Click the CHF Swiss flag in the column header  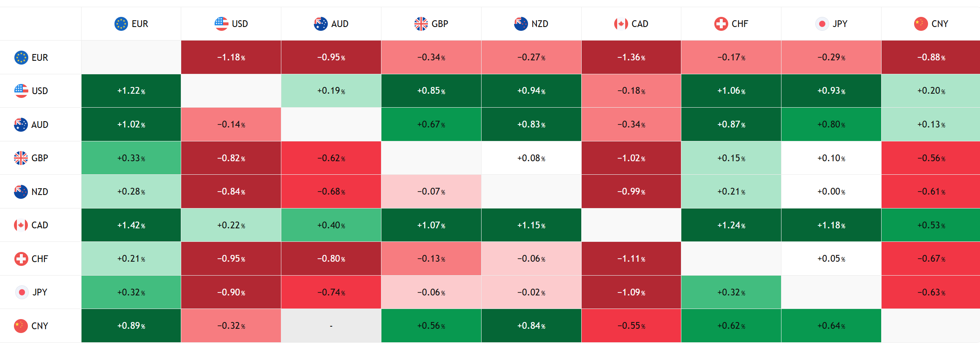pyautogui.click(x=721, y=24)
